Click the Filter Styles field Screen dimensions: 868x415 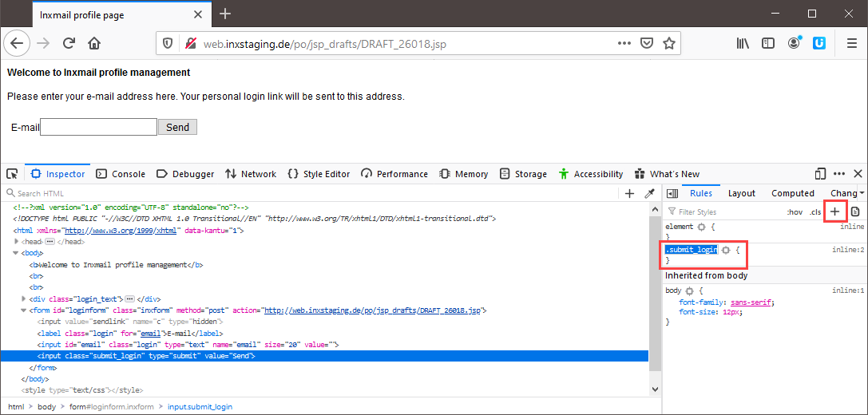pyautogui.click(x=723, y=212)
